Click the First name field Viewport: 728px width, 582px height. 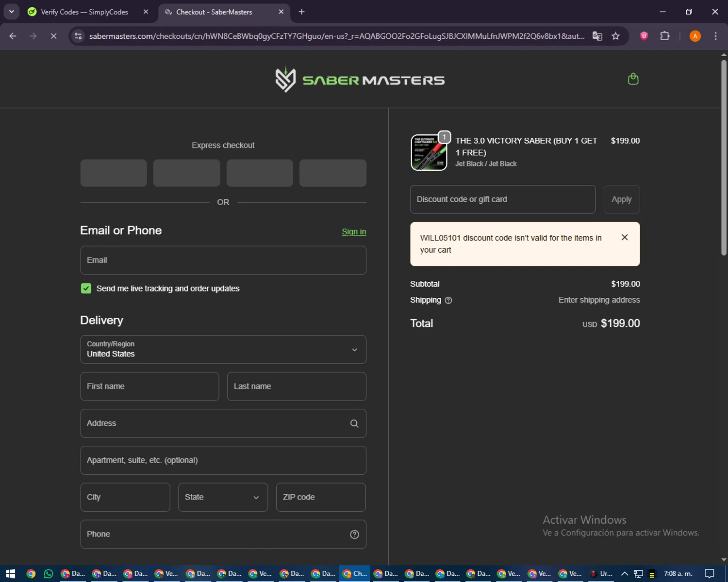click(149, 386)
